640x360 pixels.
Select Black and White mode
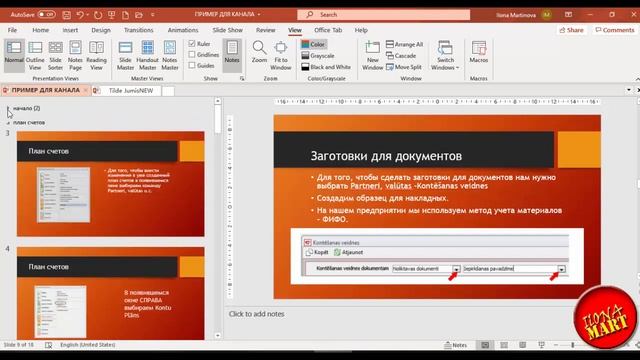click(x=326, y=67)
